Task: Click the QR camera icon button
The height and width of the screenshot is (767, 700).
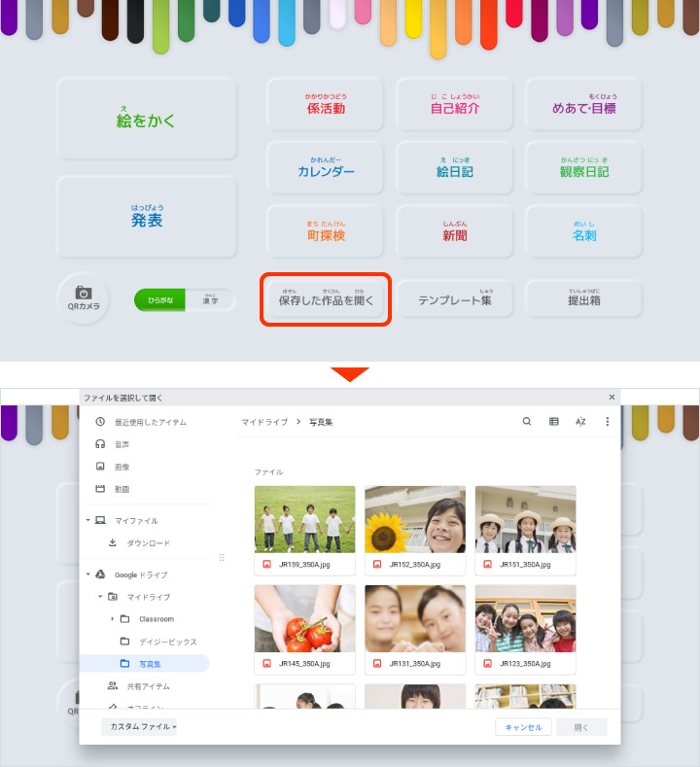Action: [x=84, y=297]
